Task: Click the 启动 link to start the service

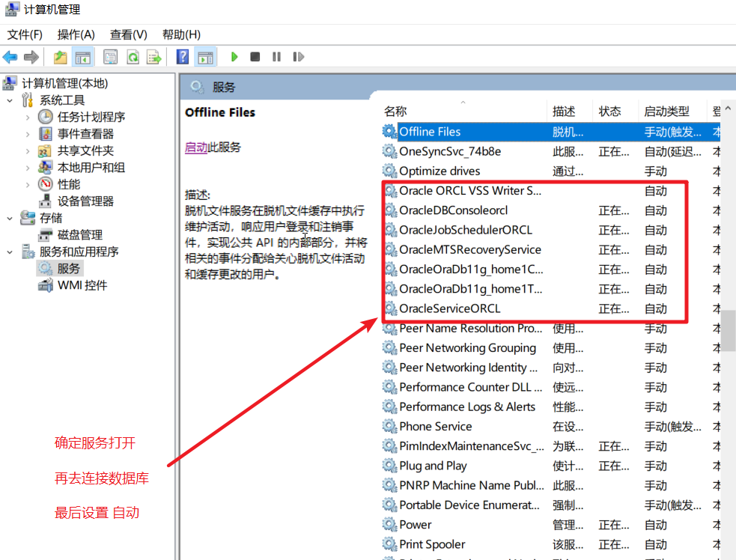Action: (196, 147)
